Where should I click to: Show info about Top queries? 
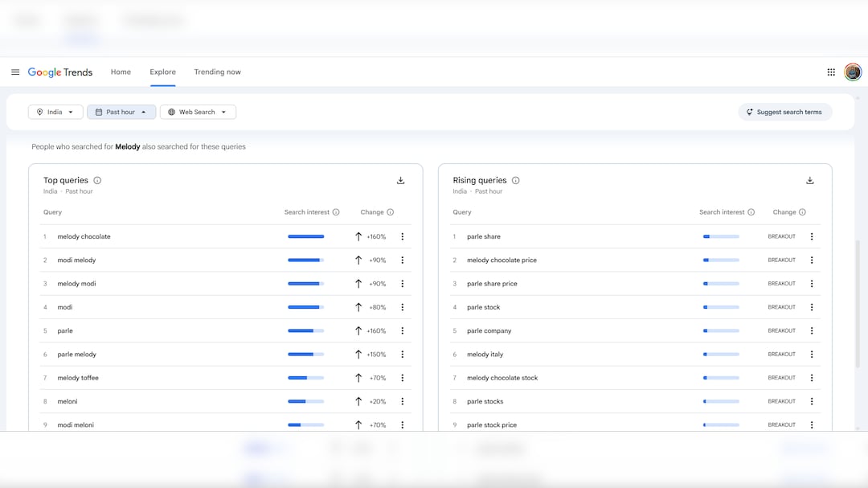point(97,181)
